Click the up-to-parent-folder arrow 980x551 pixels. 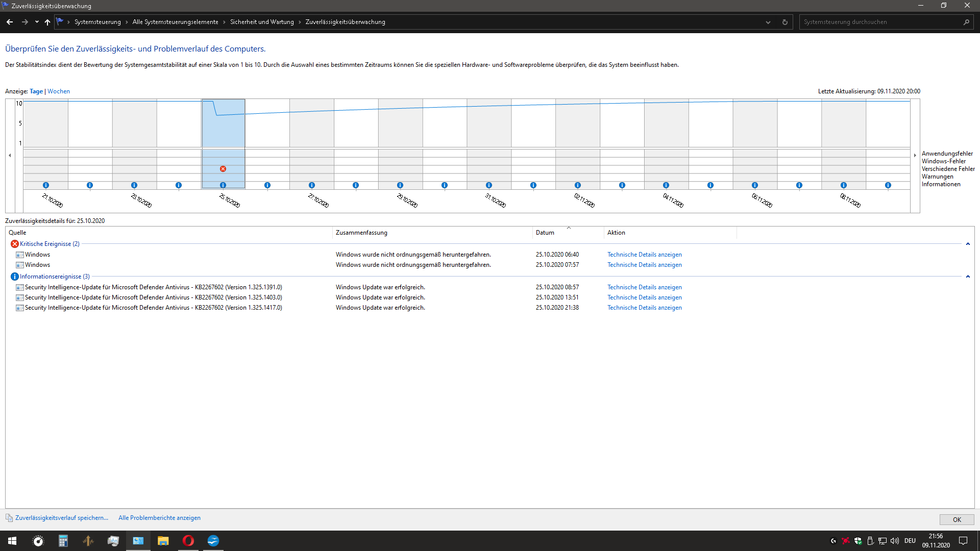(47, 22)
